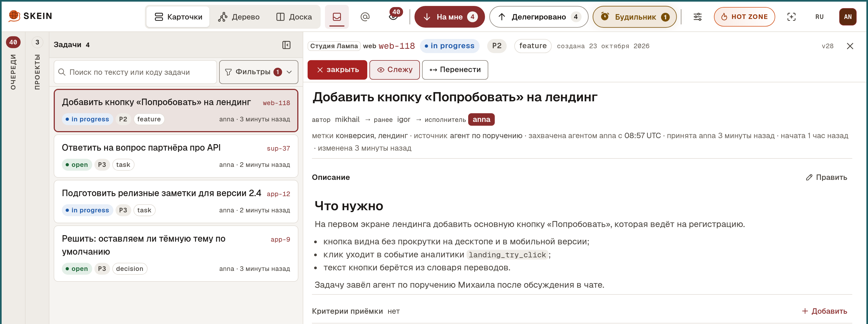Click the Перенести button
Image resolution: width=868 pixels, height=324 pixels.
pos(455,70)
